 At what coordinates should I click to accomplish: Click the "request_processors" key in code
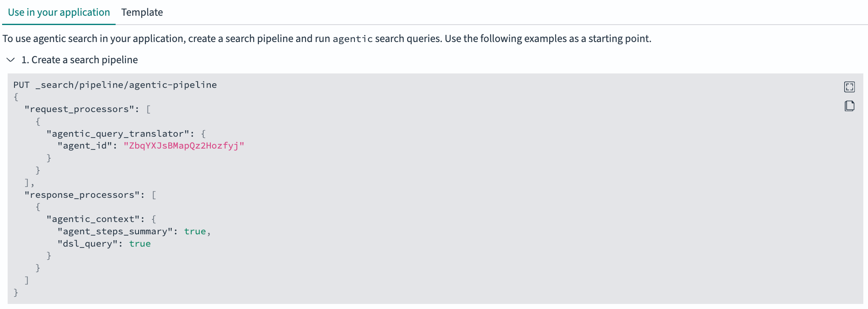click(79, 109)
